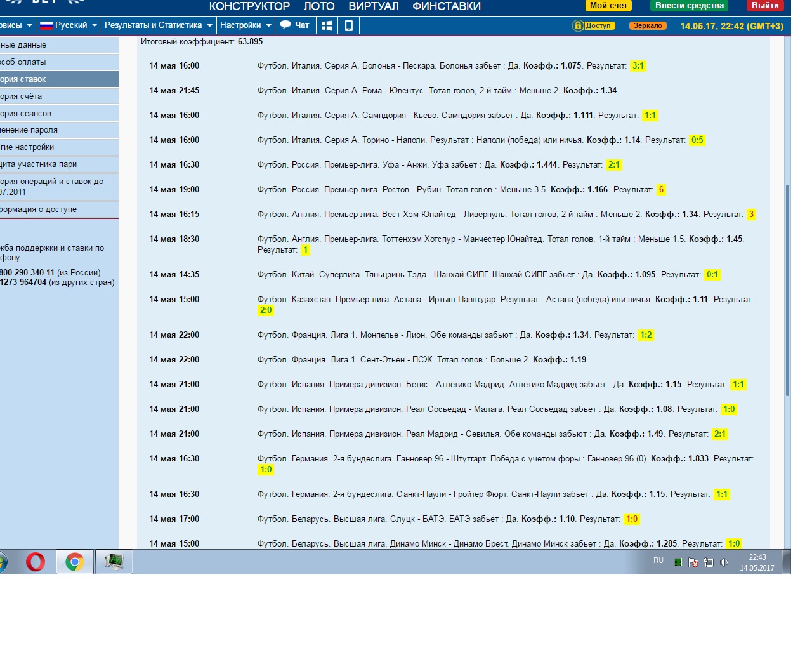812x650 pixels.
Task: Expand the Сервисы dropdown arrow
Action: point(29,26)
